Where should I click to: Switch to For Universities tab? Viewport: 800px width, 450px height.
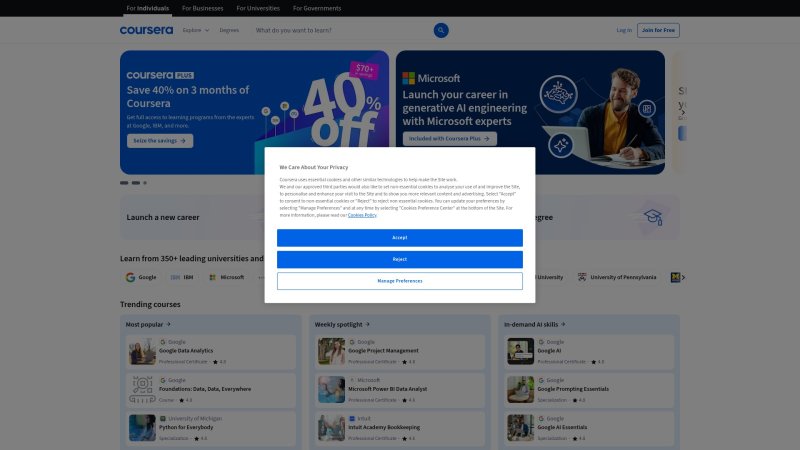click(258, 8)
